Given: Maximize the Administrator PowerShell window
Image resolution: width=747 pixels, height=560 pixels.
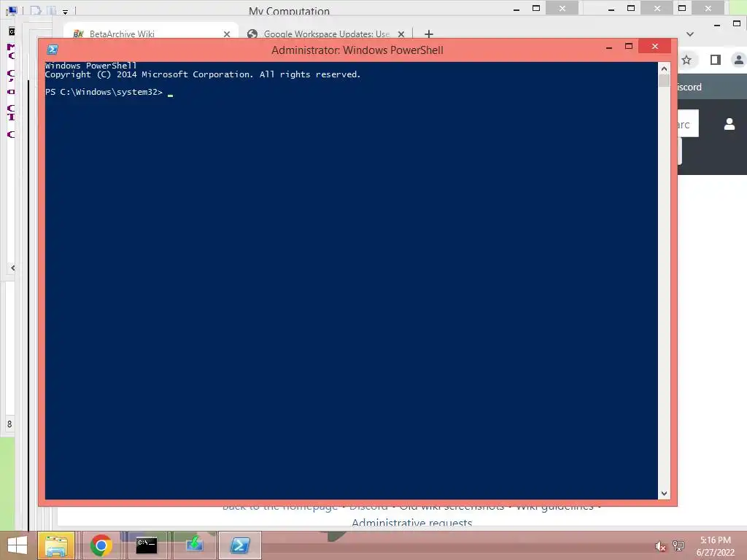Looking at the screenshot, I should click(629, 46).
